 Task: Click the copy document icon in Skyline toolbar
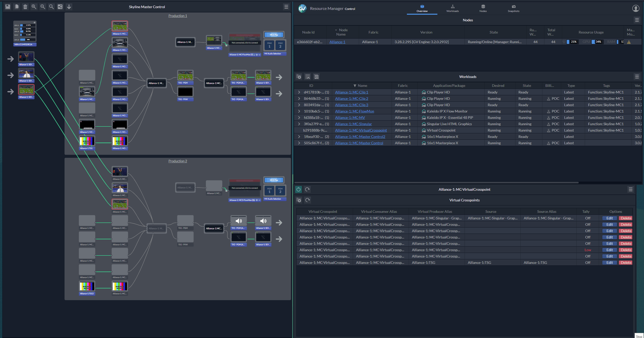(17, 7)
